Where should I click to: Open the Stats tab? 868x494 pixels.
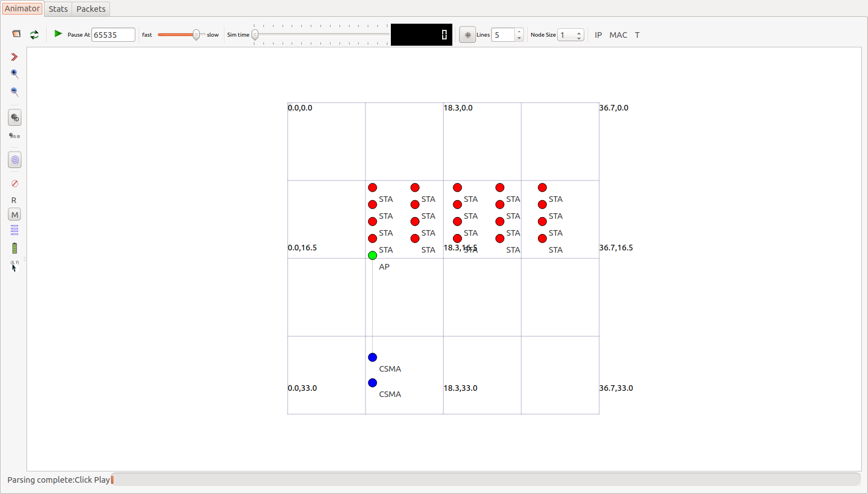click(x=58, y=9)
